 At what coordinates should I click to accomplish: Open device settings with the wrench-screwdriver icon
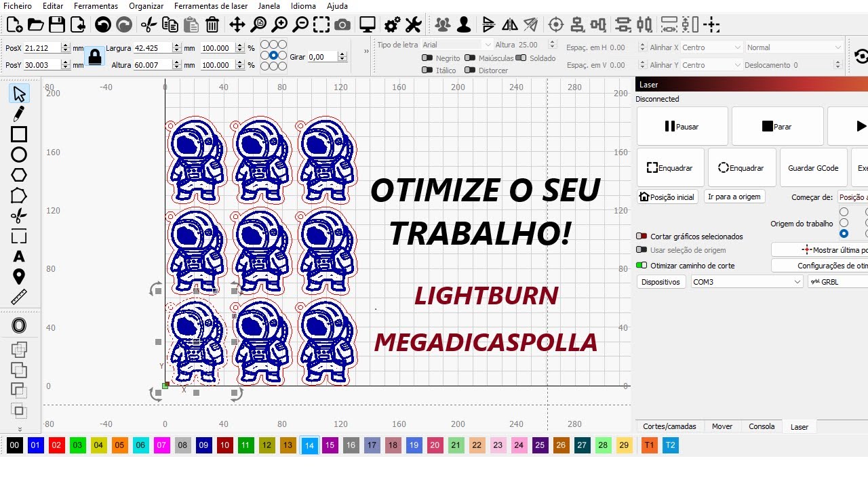pyautogui.click(x=413, y=25)
